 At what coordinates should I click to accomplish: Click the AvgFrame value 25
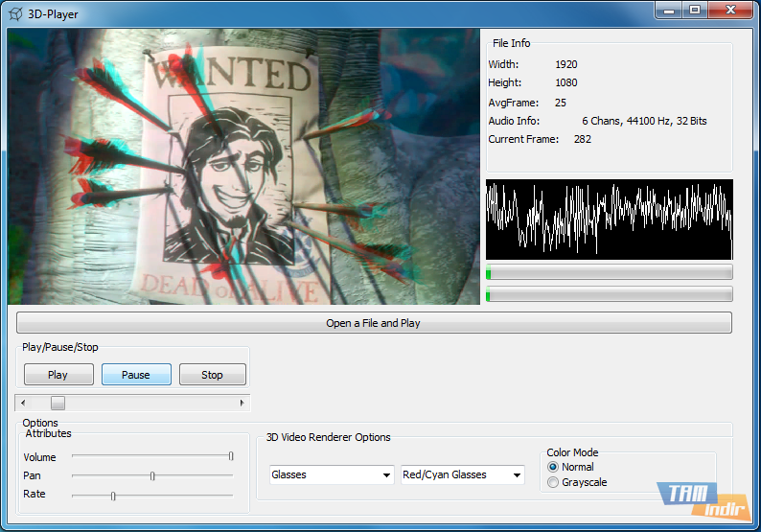point(561,103)
